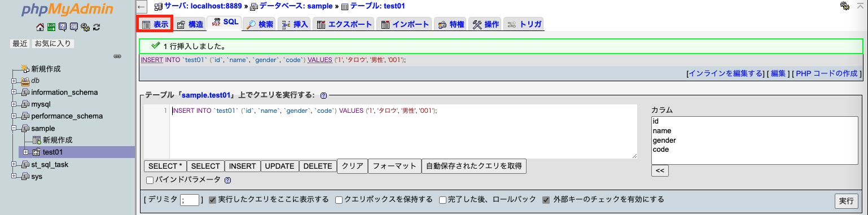The height and width of the screenshot is (215, 868).
Task: Click the インラインを編集する link
Action: pyautogui.click(x=726, y=73)
